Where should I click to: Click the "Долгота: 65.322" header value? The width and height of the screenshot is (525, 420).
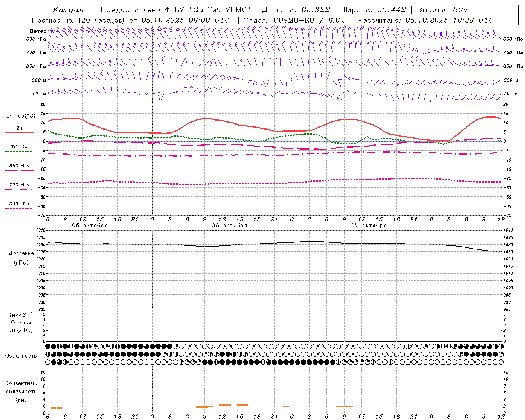pos(296,10)
